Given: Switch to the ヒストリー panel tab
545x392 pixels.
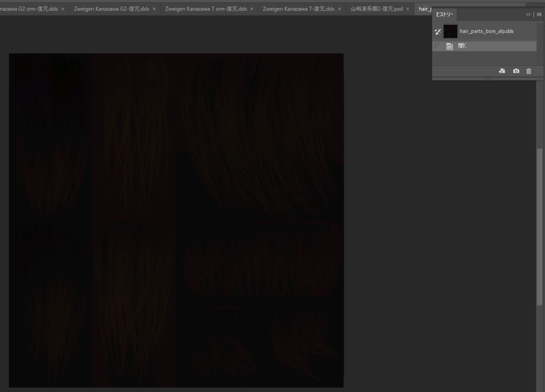Looking at the screenshot, I should tap(445, 15).
